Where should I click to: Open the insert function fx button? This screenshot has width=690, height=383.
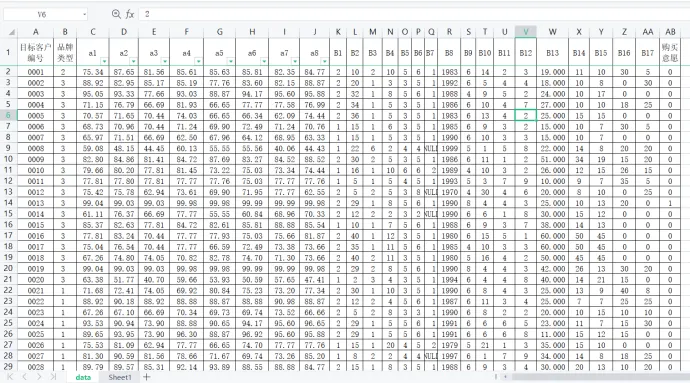click(130, 14)
